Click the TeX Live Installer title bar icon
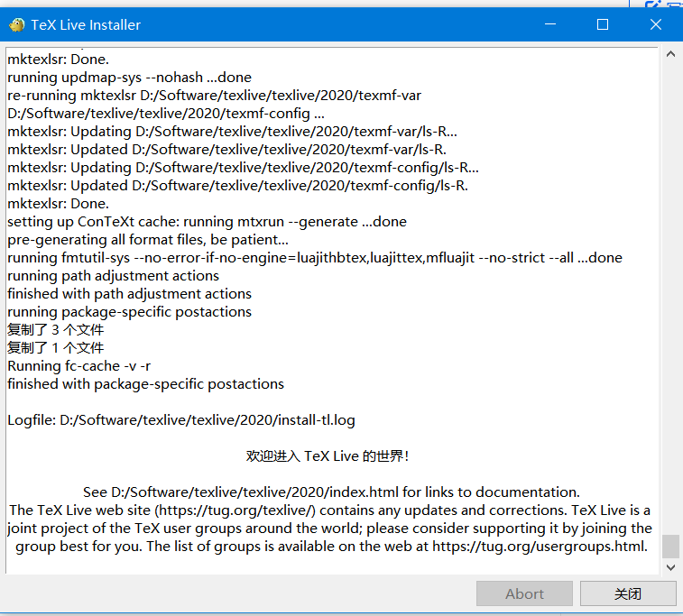Screen dimensions: 683x616 click(17, 25)
